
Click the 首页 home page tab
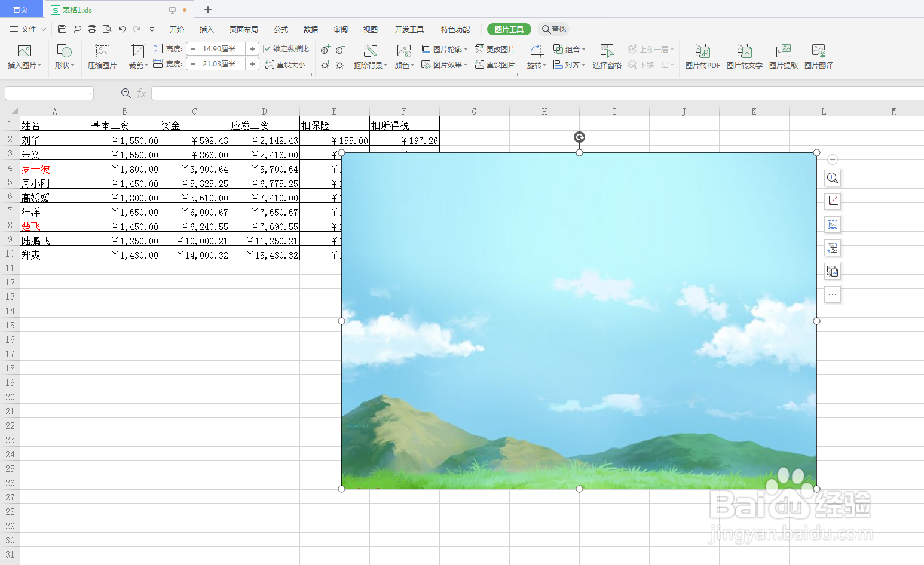[21, 10]
